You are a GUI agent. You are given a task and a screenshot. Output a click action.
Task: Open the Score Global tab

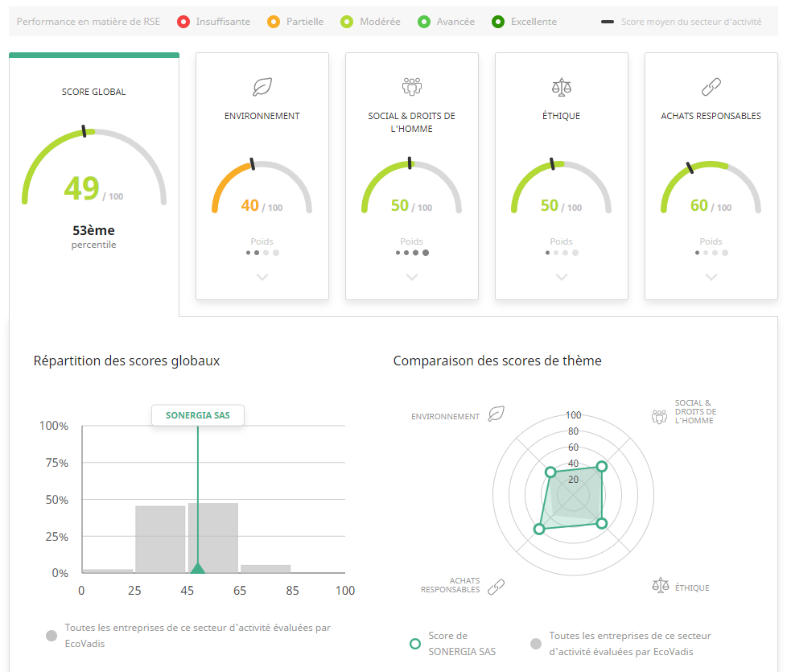pos(93,161)
